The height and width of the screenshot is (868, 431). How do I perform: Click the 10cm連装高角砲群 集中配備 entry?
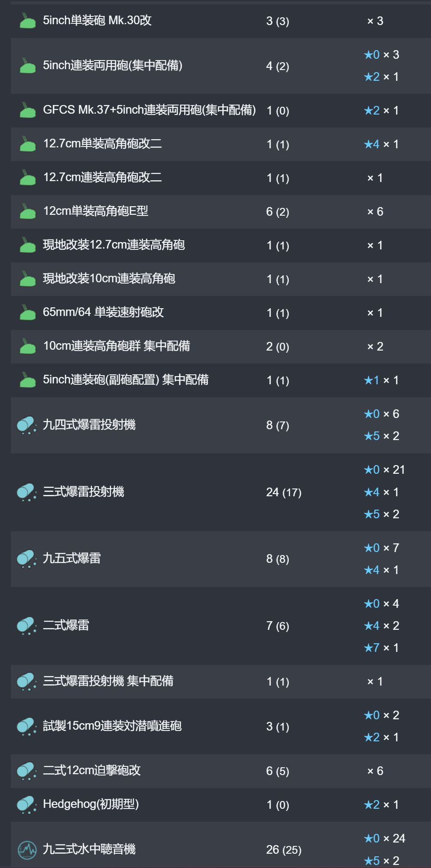pos(117,346)
